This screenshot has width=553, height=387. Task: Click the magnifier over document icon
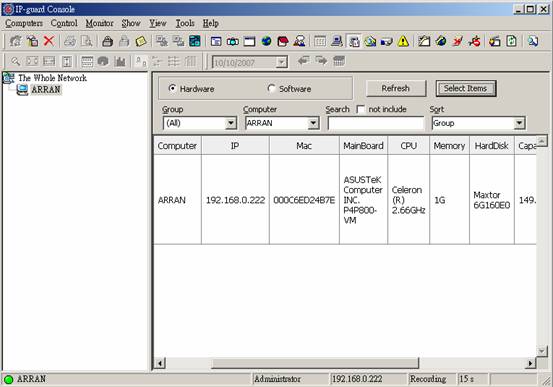click(x=533, y=41)
